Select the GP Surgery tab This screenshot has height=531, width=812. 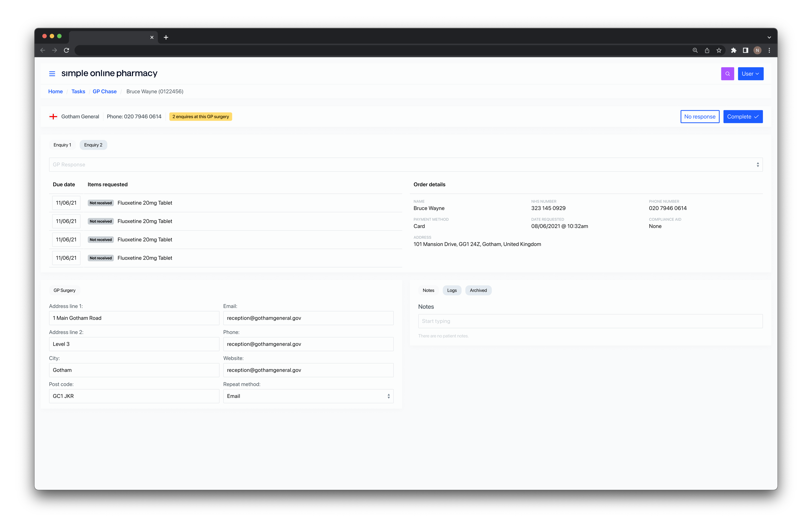(x=65, y=290)
